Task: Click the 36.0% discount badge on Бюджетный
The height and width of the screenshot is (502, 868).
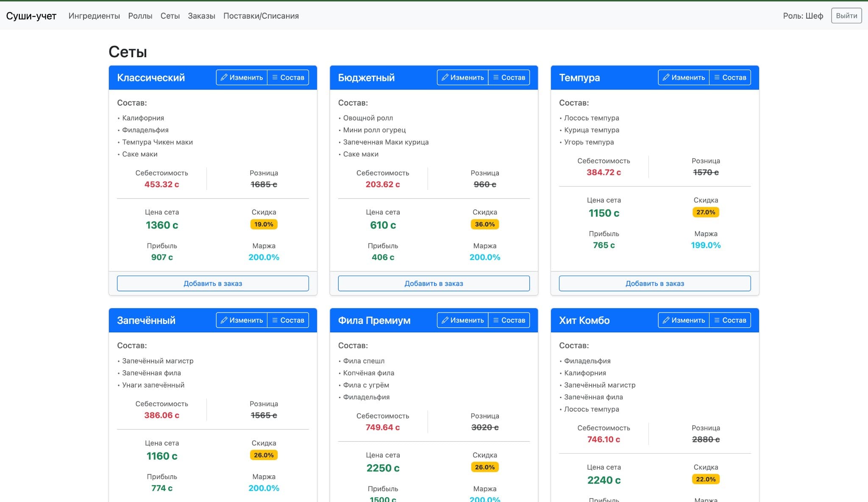Action: point(484,224)
